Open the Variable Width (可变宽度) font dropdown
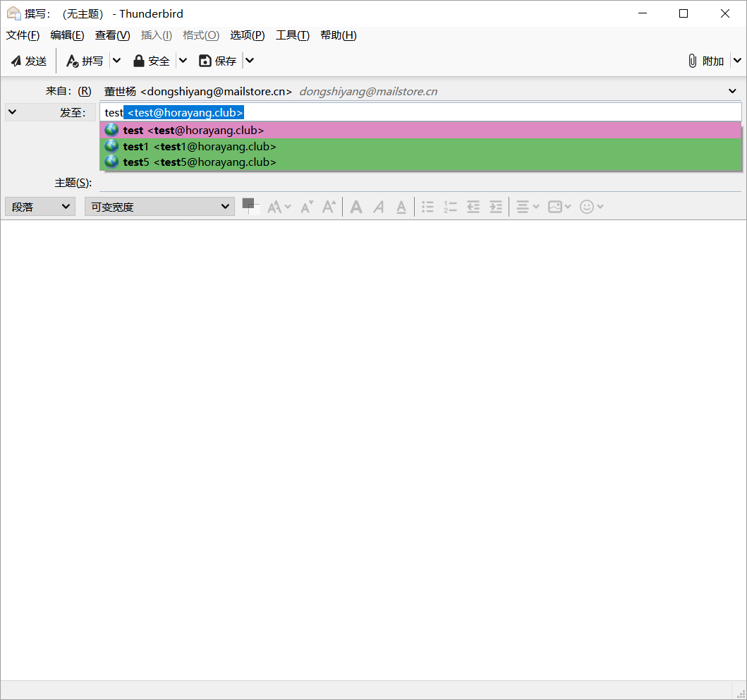This screenshot has width=747, height=700. click(159, 207)
